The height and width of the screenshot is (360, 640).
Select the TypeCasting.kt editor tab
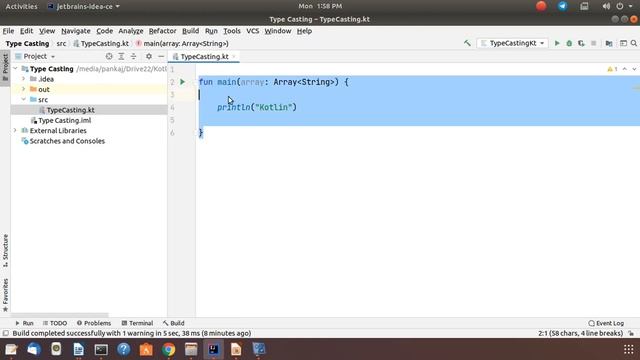pos(204,57)
